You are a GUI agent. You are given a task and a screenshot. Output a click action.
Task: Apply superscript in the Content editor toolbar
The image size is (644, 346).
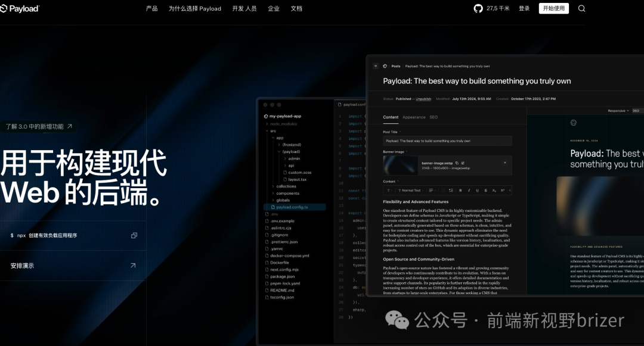point(502,190)
